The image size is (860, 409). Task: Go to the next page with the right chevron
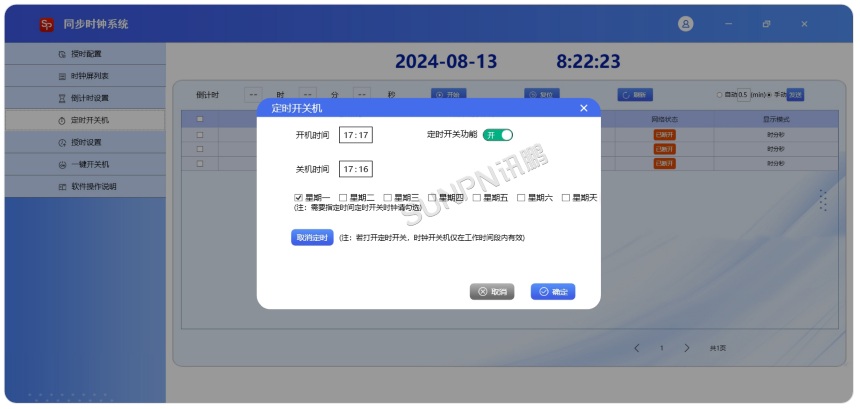(x=687, y=348)
